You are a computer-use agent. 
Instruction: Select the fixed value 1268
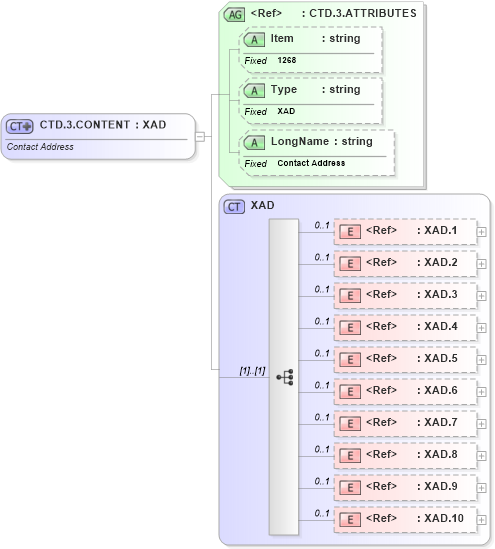[x=287, y=60]
